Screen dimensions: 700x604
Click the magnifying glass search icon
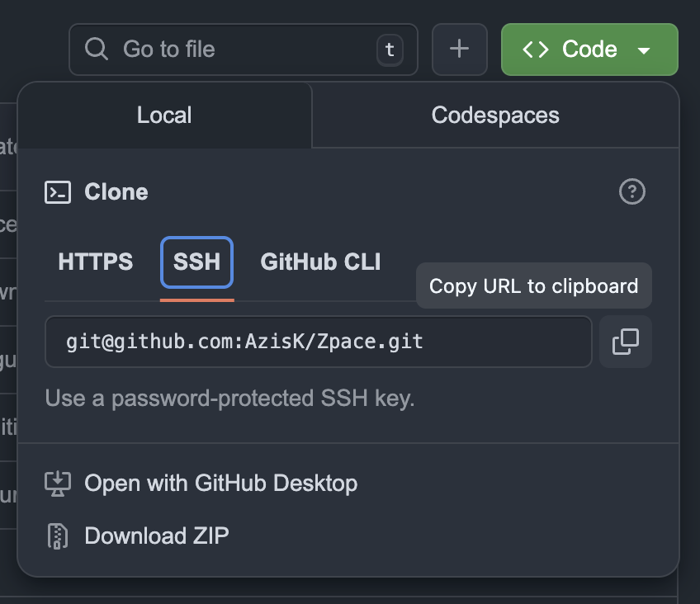96,50
